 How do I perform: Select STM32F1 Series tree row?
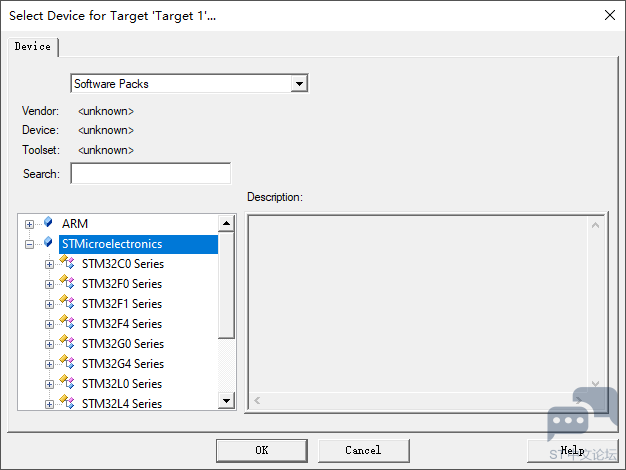click(122, 304)
